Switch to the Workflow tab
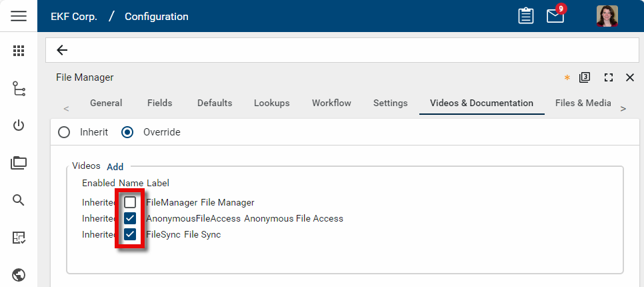Viewport: 644px width, 287px height. tap(331, 103)
